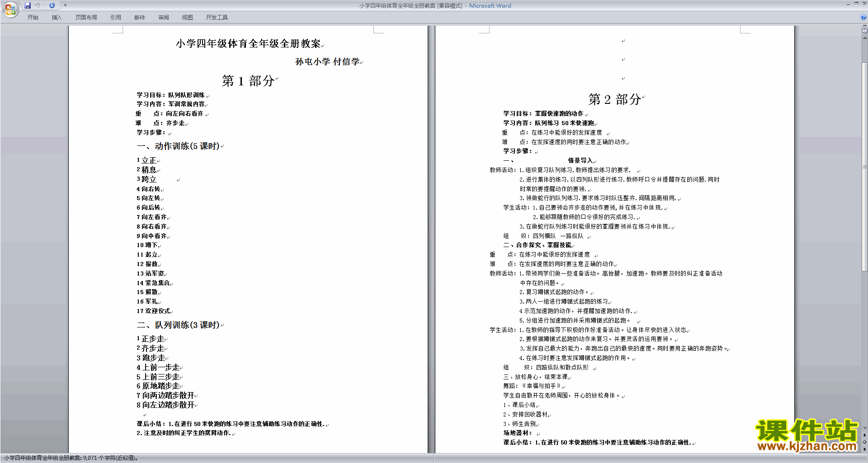
Task: Click 学习内容：队列练习 50米快速跑 line
Action: tap(549, 123)
